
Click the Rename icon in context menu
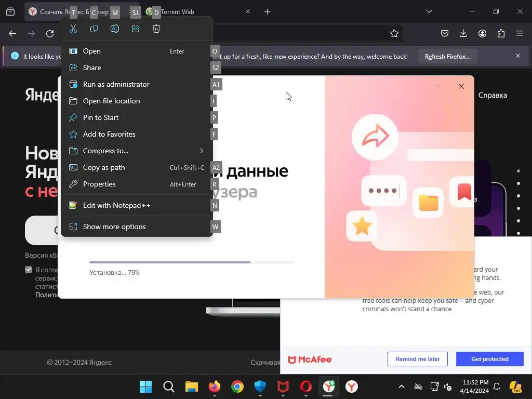pyautogui.click(x=115, y=29)
